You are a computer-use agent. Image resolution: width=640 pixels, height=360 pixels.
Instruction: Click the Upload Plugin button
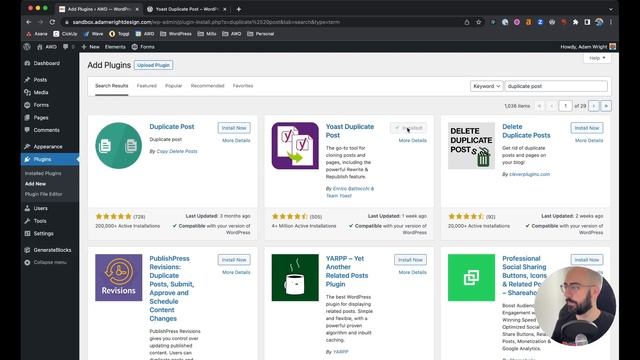click(153, 65)
